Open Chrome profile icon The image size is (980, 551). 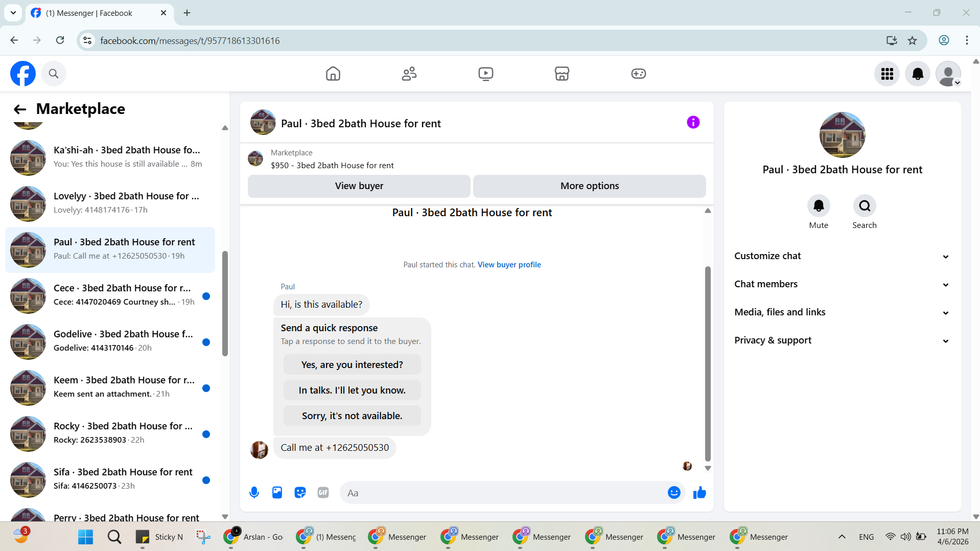coord(944,40)
